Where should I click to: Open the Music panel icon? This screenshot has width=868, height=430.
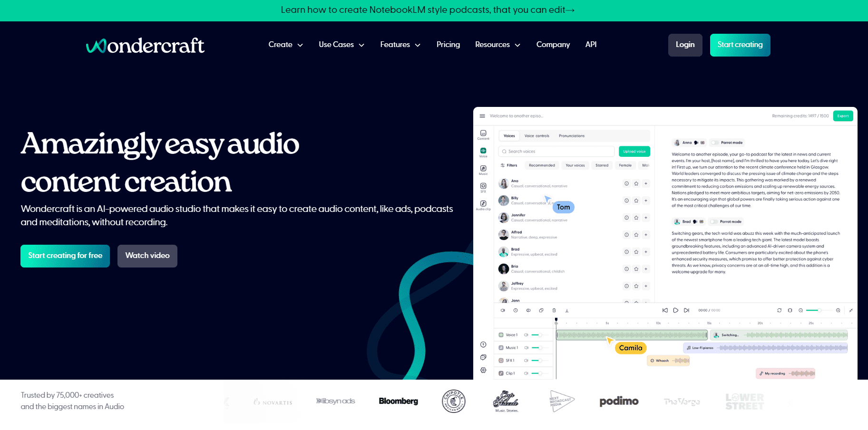click(483, 170)
